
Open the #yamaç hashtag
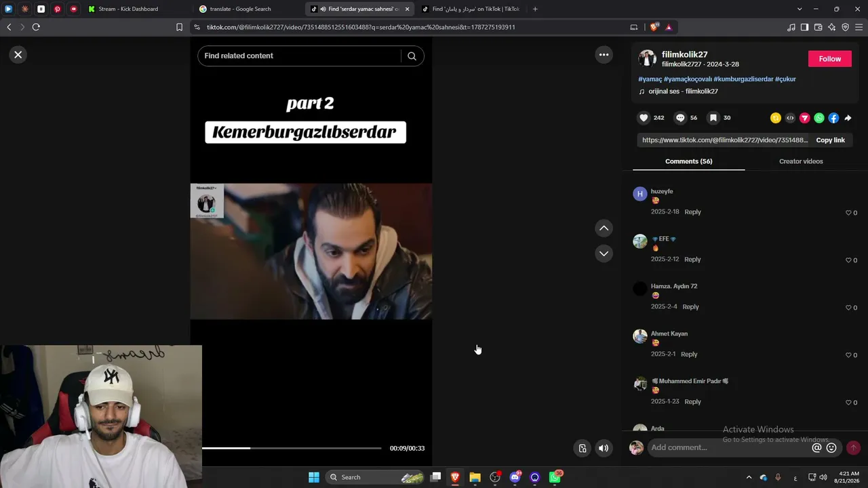point(650,79)
